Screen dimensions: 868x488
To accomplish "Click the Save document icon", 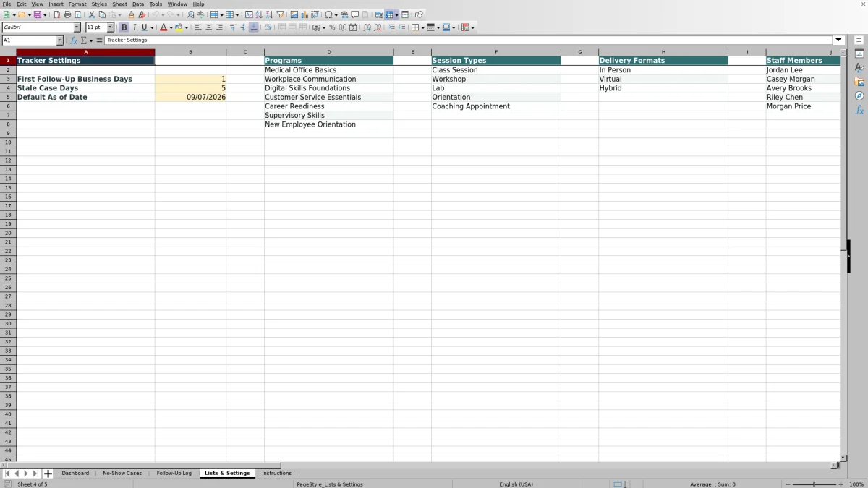I will coord(37,14).
